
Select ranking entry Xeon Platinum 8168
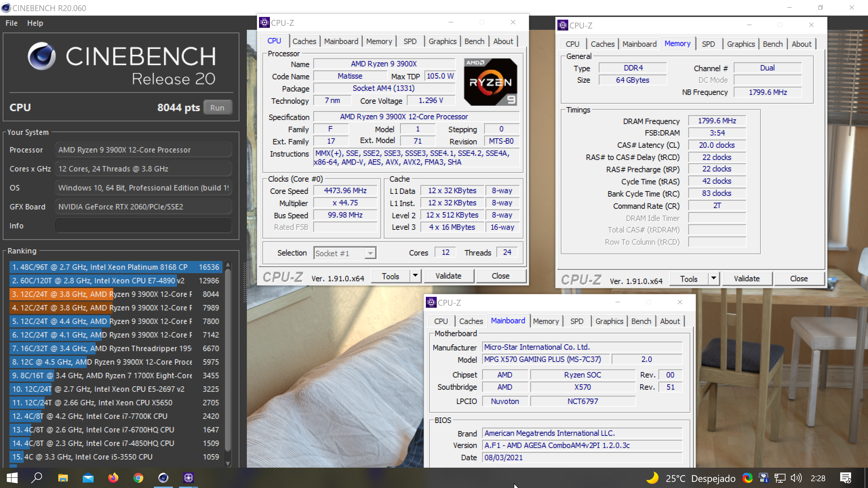(116, 267)
